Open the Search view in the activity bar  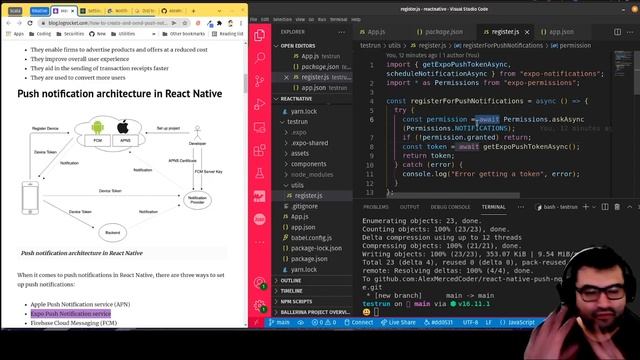[260, 58]
